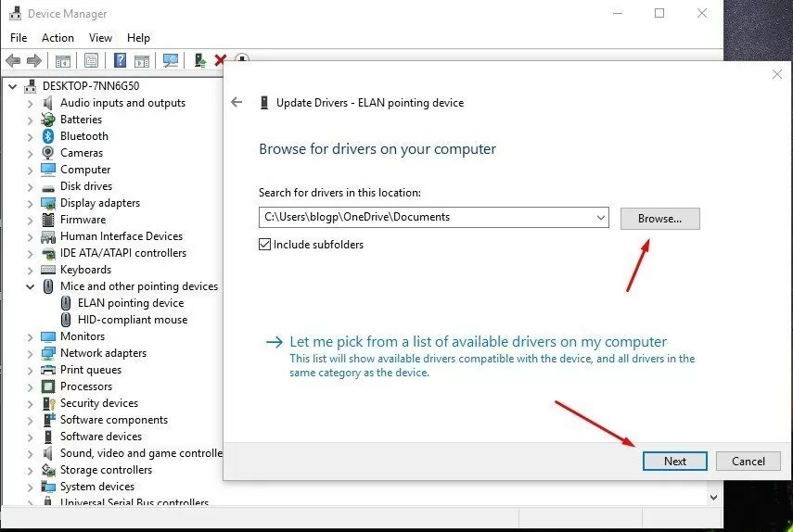Open the Help menu
Screen dimensions: 793x532
[x=138, y=38]
